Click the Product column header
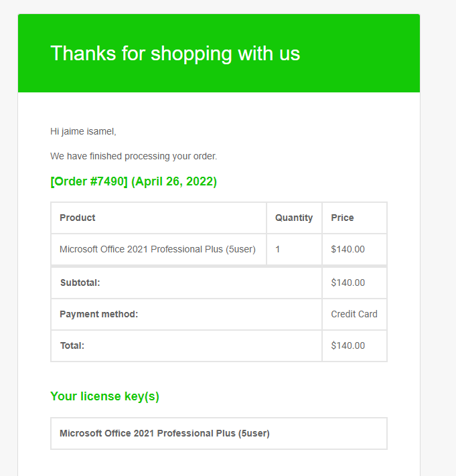456x476 pixels. tap(78, 218)
